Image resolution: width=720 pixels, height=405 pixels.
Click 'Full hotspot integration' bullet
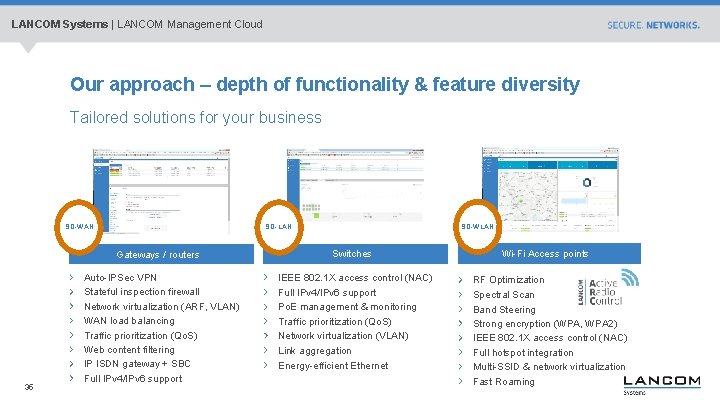tap(523, 353)
